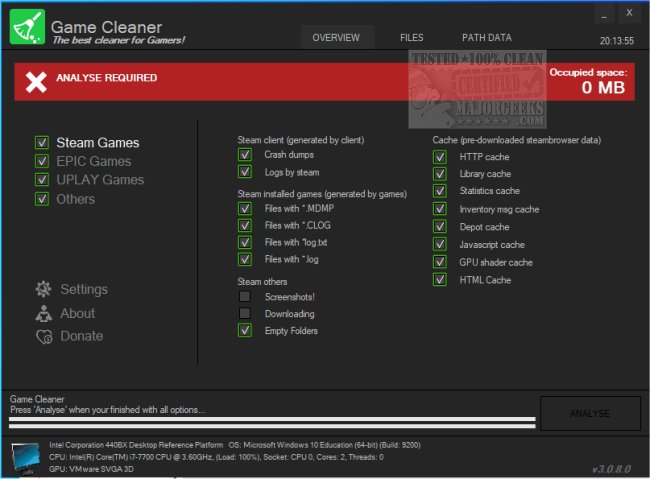Click the ANALYSE button

(590, 413)
